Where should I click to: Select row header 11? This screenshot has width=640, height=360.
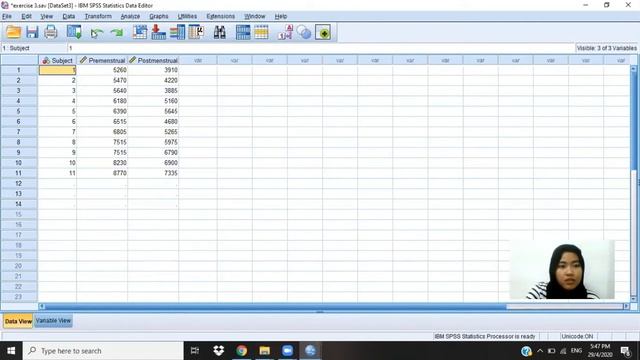(19, 173)
